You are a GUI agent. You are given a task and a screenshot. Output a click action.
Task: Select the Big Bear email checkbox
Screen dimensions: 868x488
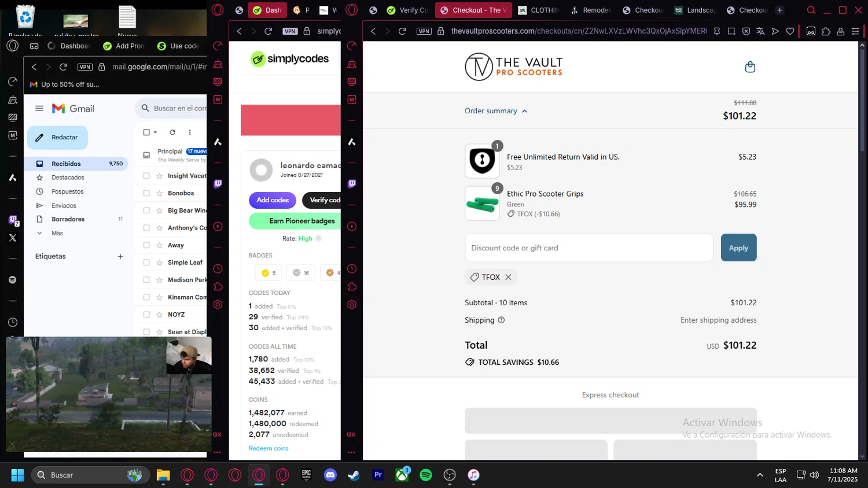point(146,210)
